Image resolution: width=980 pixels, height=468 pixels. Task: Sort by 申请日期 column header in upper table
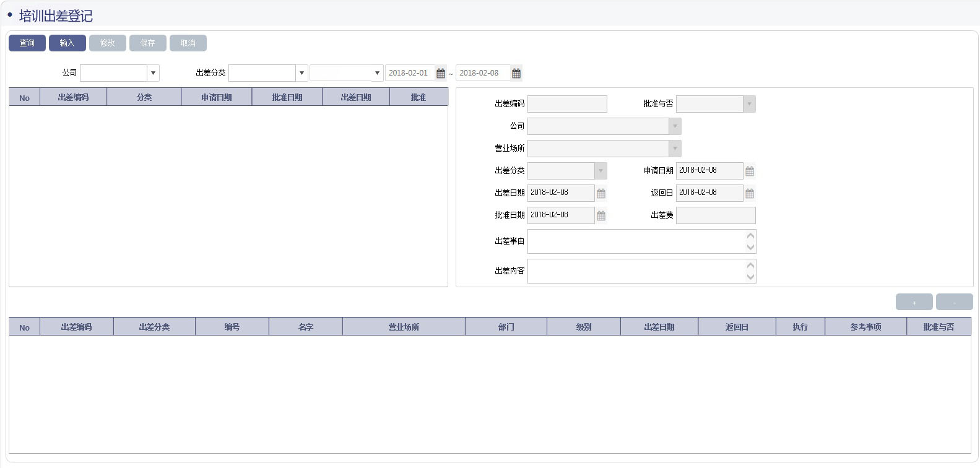pyautogui.click(x=216, y=97)
